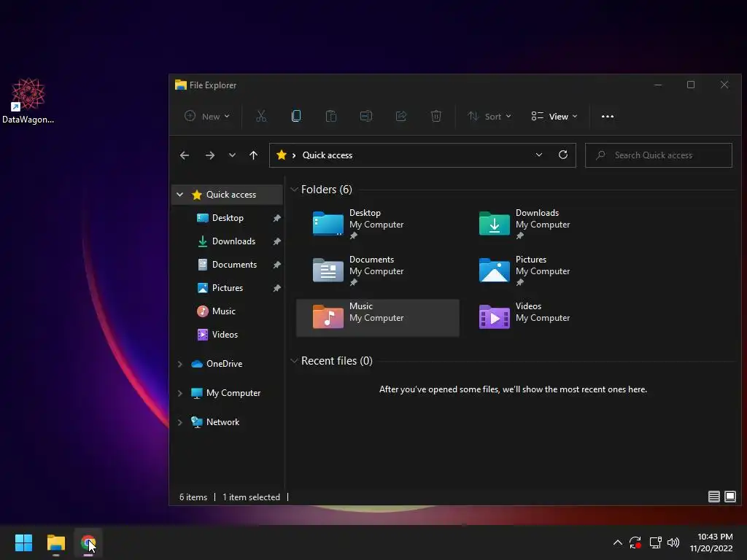747x560 pixels.
Task: Open the Sort dropdown menu
Action: click(489, 116)
